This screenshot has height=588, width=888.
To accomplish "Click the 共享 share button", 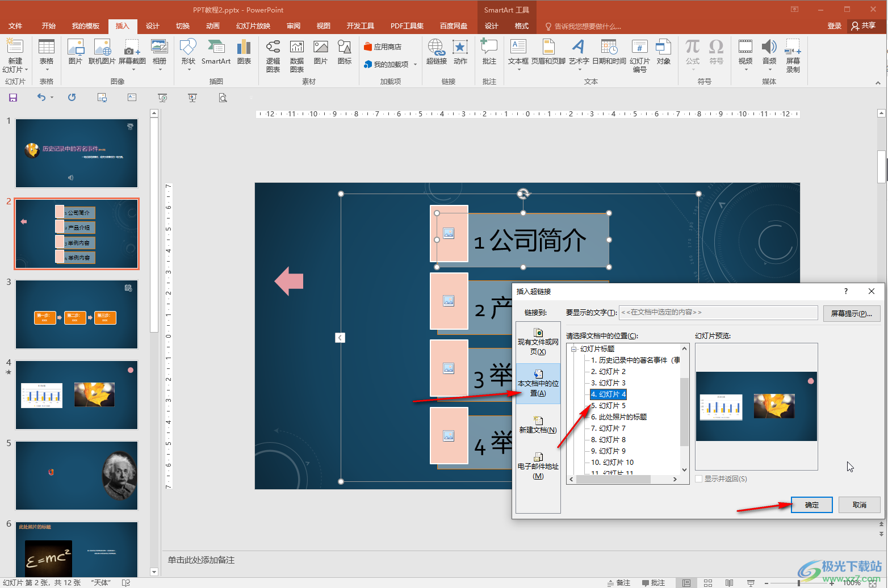I will pyautogui.click(x=864, y=26).
